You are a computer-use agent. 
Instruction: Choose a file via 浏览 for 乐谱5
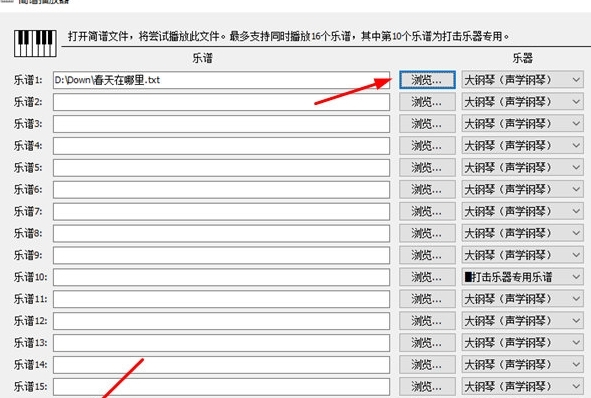(427, 167)
